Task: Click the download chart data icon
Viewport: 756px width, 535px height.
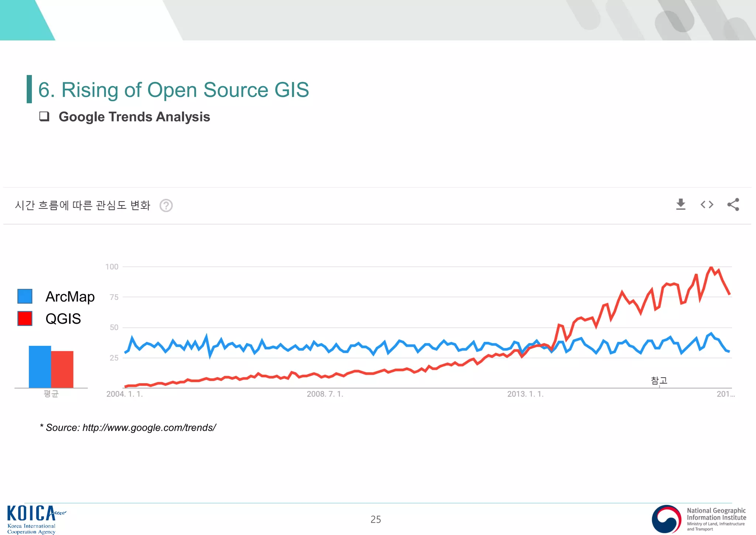Action: (x=681, y=204)
